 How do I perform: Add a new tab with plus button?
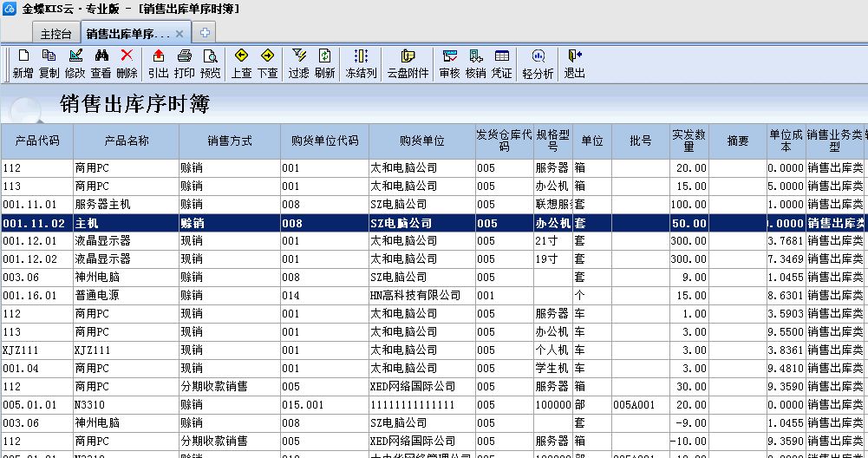[x=205, y=33]
